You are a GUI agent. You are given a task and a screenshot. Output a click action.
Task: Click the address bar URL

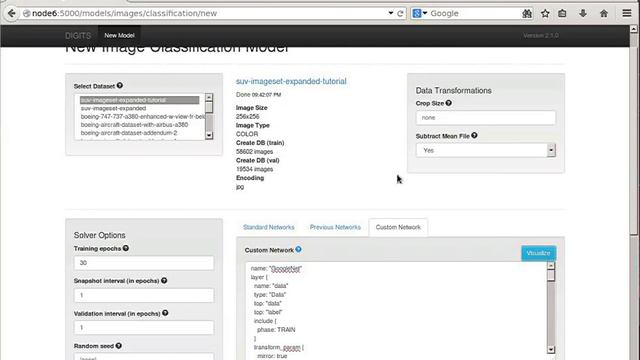[x=124, y=13]
